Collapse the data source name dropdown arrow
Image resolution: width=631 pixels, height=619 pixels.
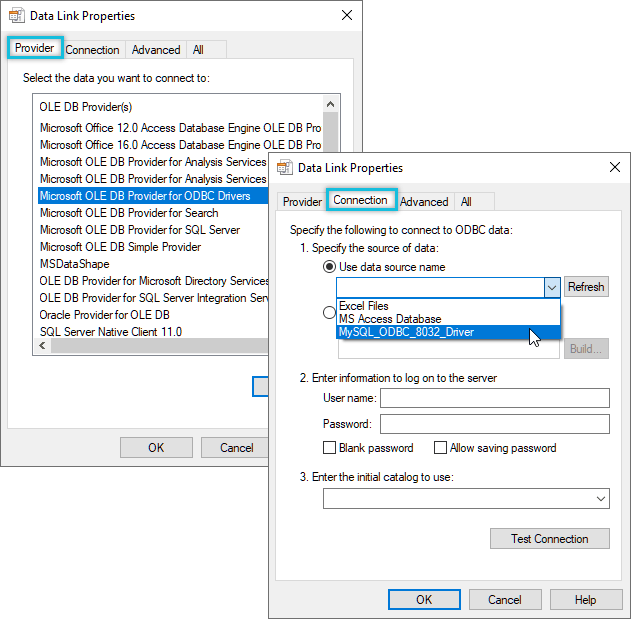(x=552, y=287)
